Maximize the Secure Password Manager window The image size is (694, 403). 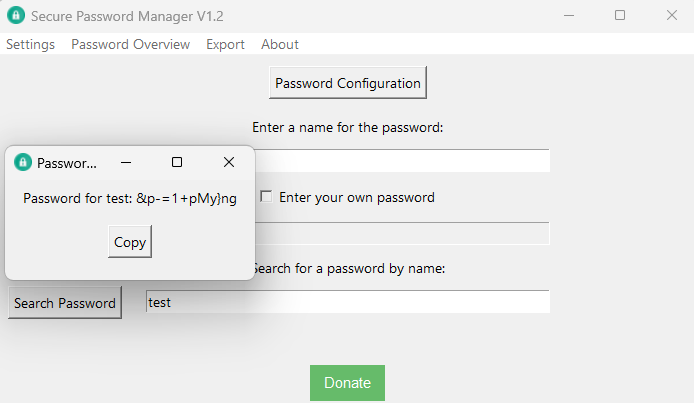[x=620, y=15]
